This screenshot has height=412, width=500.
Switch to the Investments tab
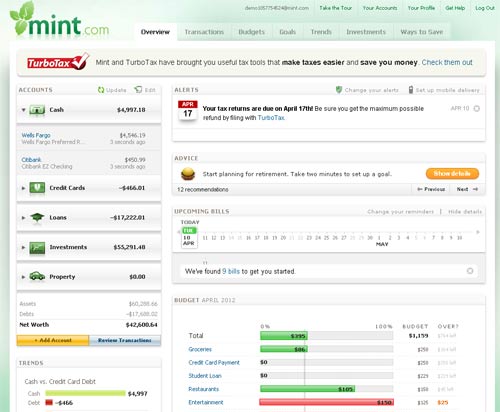[x=366, y=32]
